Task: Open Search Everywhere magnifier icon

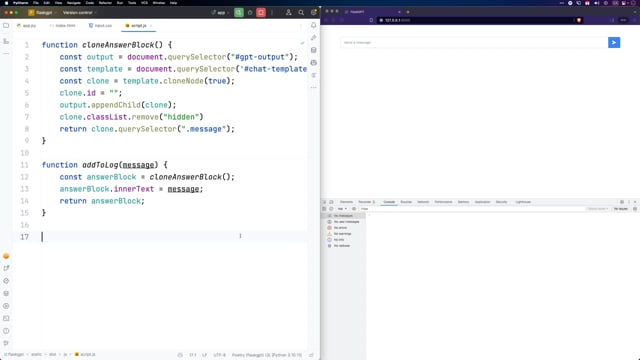Action: pyautogui.click(x=301, y=13)
